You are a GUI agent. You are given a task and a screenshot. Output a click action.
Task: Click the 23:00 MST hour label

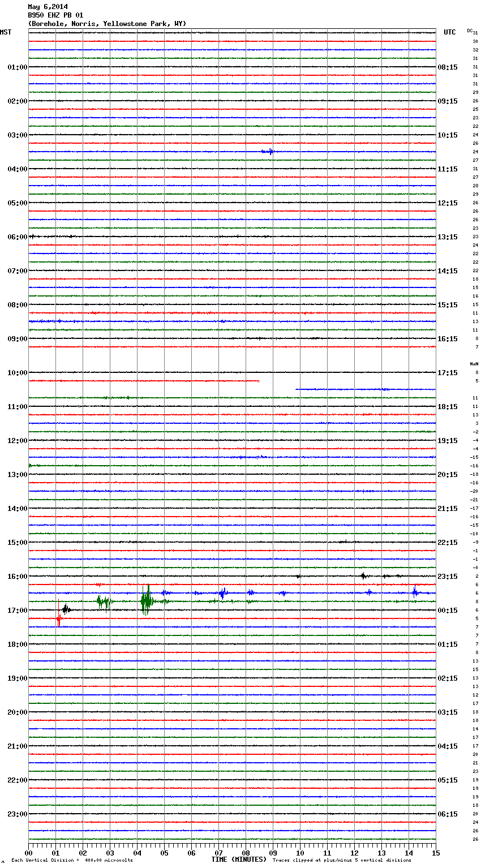coord(17,814)
